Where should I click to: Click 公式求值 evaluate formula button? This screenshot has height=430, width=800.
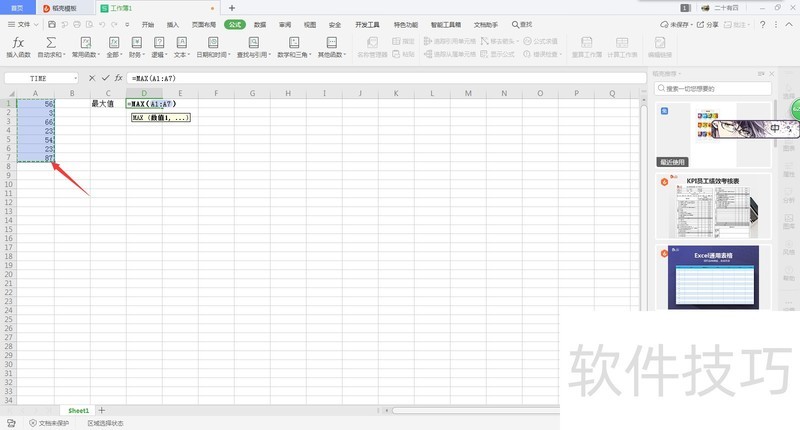pyautogui.click(x=541, y=41)
